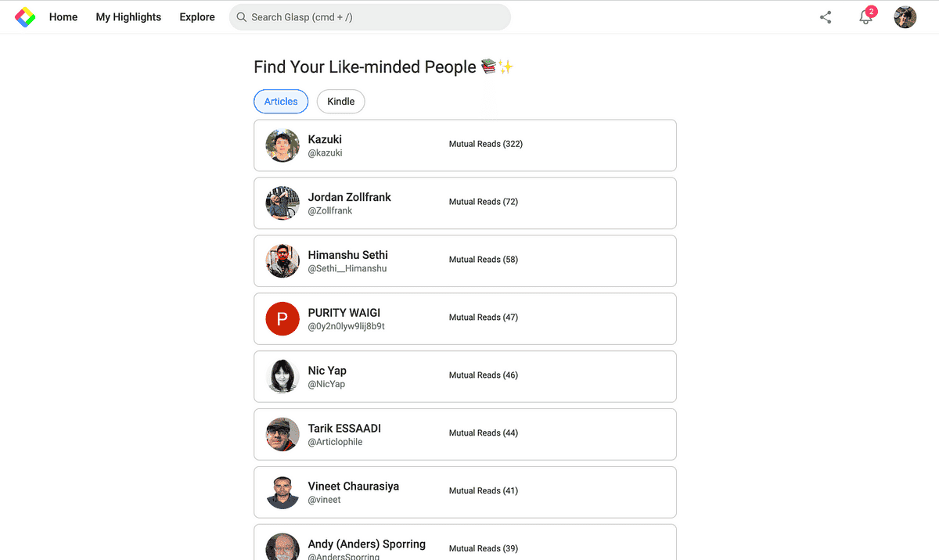Open Himanshu Sethi's name link
The image size is (939, 560).
pyautogui.click(x=348, y=255)
